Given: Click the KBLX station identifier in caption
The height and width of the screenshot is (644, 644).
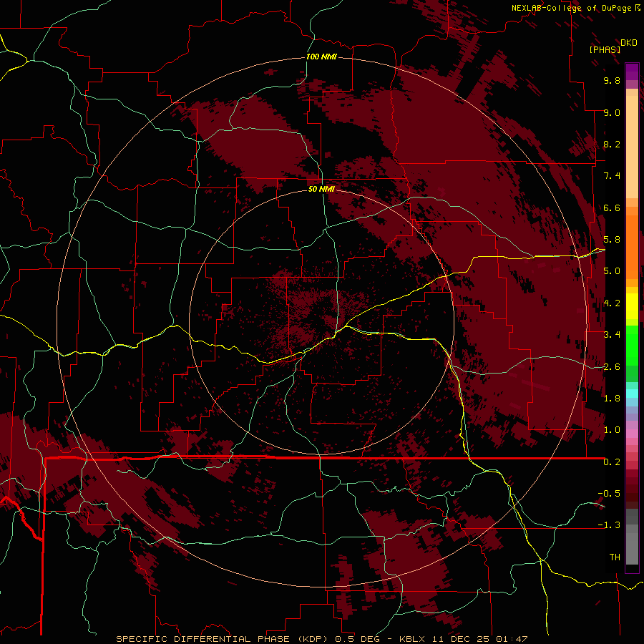Looking at the screenshot, I should [x=413, y=639].
